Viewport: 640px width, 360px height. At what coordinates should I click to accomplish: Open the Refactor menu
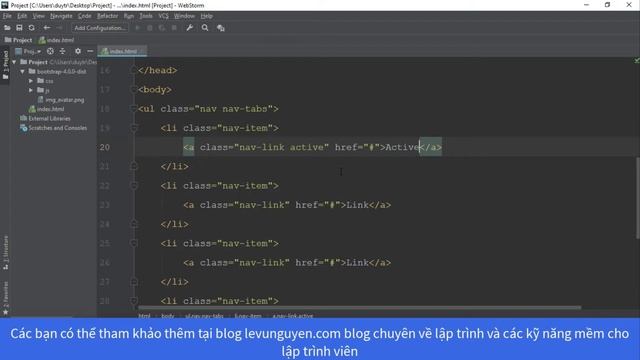107,16
